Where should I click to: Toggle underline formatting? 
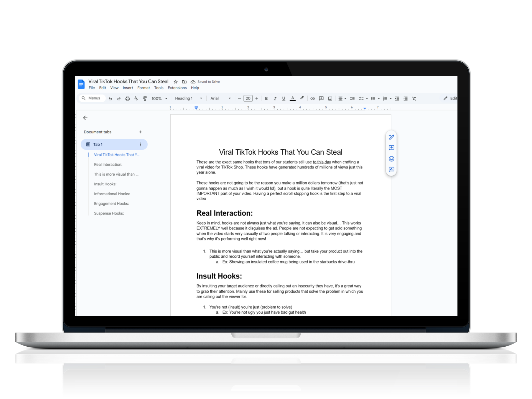click(x=283, y=98)
